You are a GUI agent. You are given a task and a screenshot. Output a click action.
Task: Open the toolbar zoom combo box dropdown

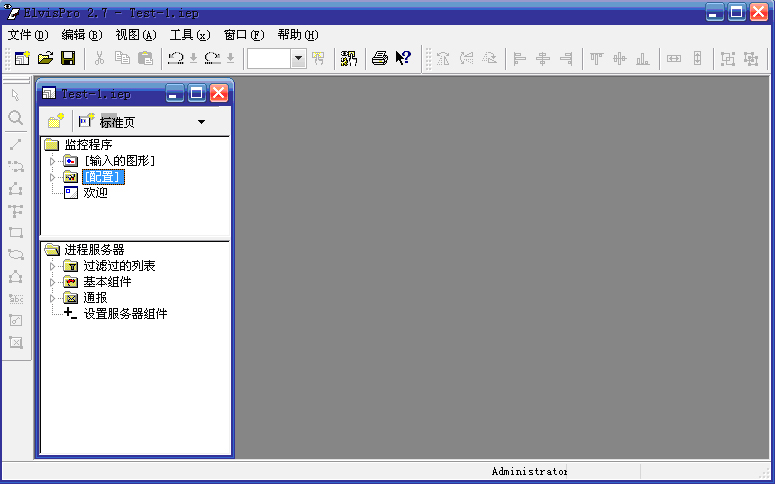299,59
